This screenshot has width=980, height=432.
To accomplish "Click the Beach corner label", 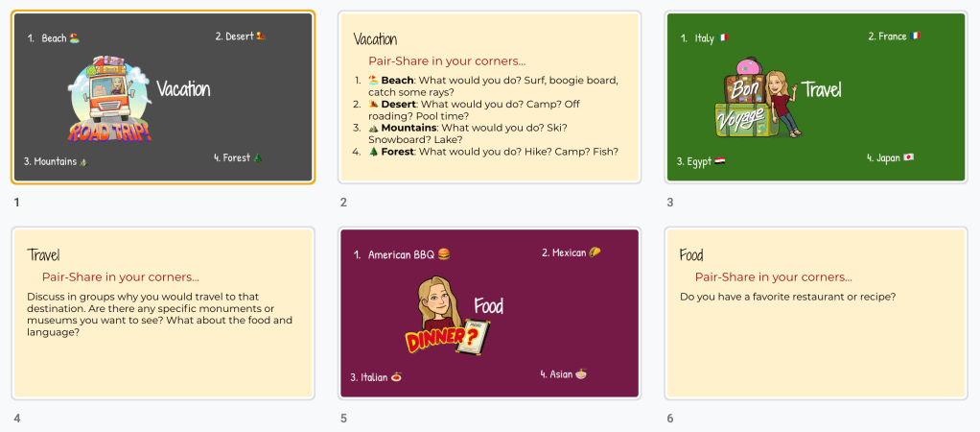I will tap(60, 38).
